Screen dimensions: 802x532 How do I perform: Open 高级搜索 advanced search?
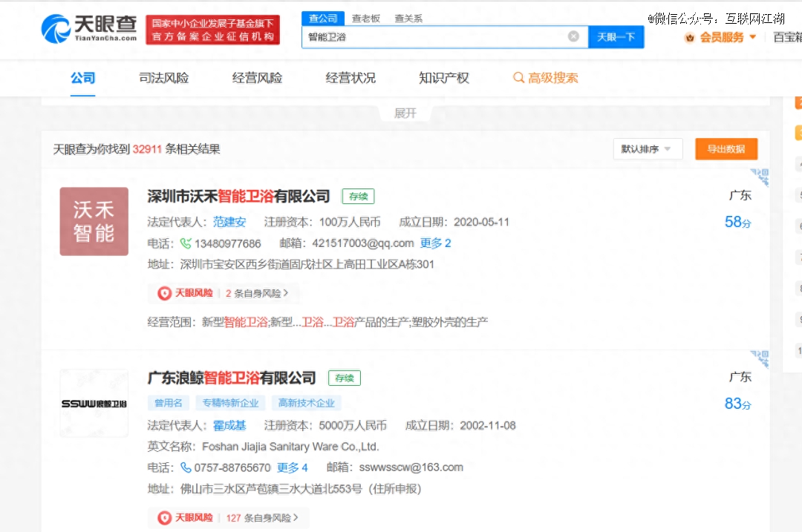[x=545, y=78]
